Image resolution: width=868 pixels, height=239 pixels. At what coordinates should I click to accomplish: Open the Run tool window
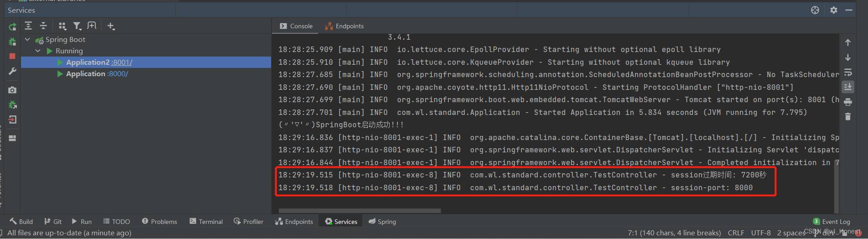[x=82, y=221]
